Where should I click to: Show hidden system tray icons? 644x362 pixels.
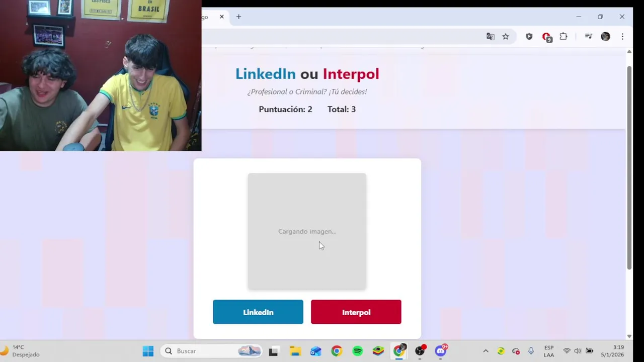tap(486, 351)
